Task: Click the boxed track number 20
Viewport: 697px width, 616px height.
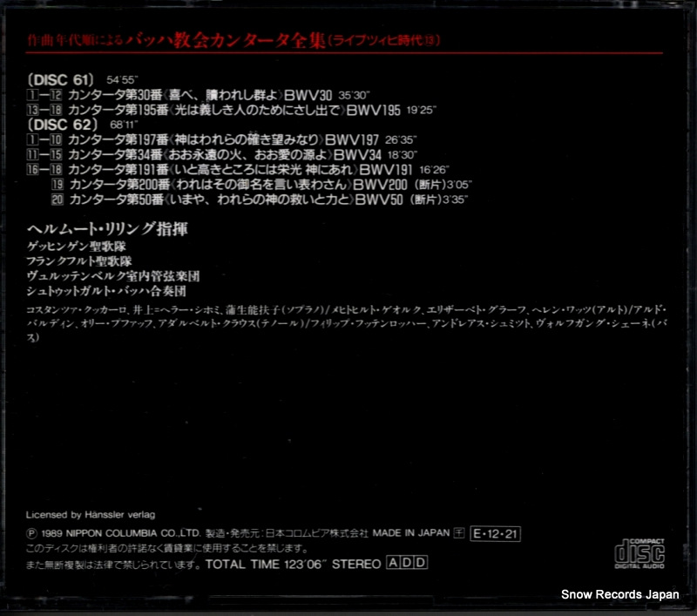Action: pyautogui.click(x=58, y=200)
